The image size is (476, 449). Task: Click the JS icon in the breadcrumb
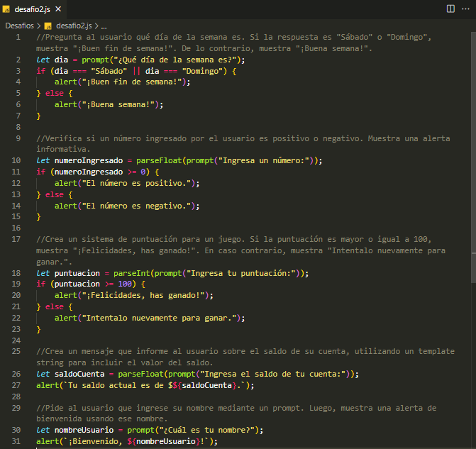[x=48, y=25]
